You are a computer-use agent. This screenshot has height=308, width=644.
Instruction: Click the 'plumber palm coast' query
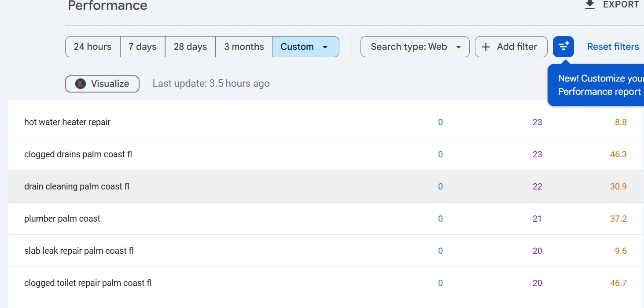pos(62,219)
